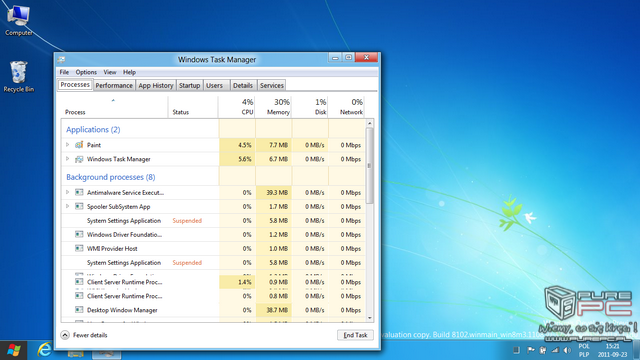The width and height of the screenshot is (640, 360).
Task: Click the Background processes (8) group header
Action: [x=111, y=177]
